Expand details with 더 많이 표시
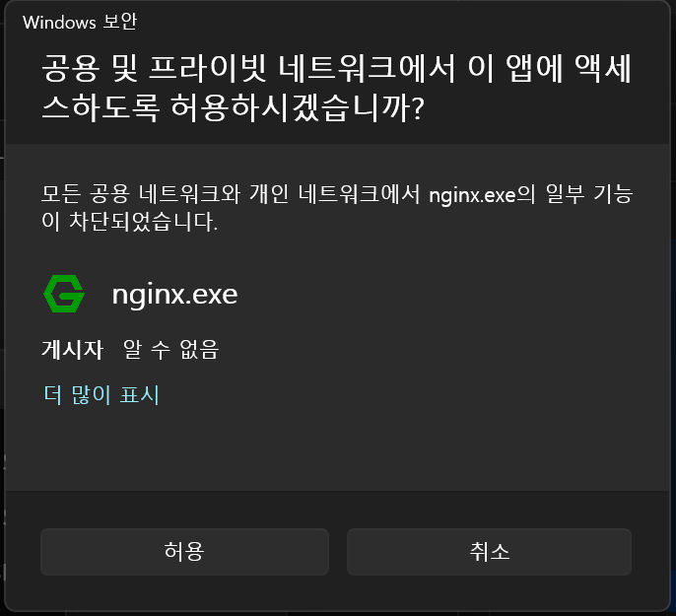The height and width of the screenshot is (616, 676). [101, 395]
